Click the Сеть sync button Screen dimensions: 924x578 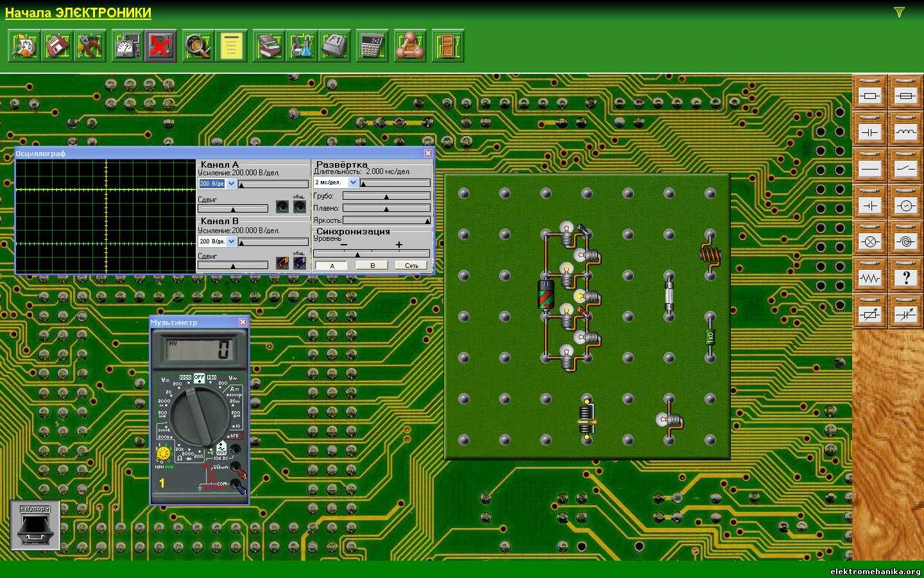click(411, 265)
